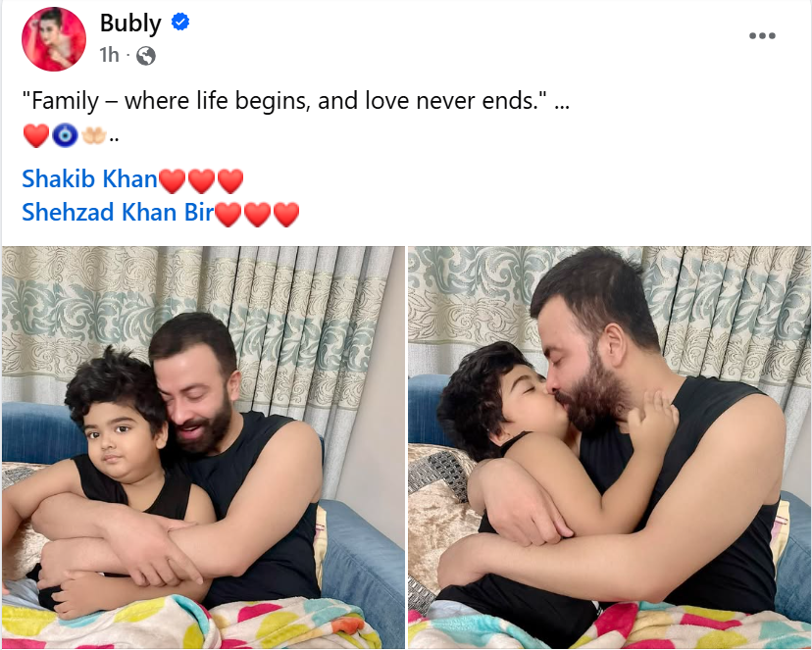This screenshot has height=650, width=812.
Task: Click the evil eye emoji in the caption
Action: (x=66, y=135)
